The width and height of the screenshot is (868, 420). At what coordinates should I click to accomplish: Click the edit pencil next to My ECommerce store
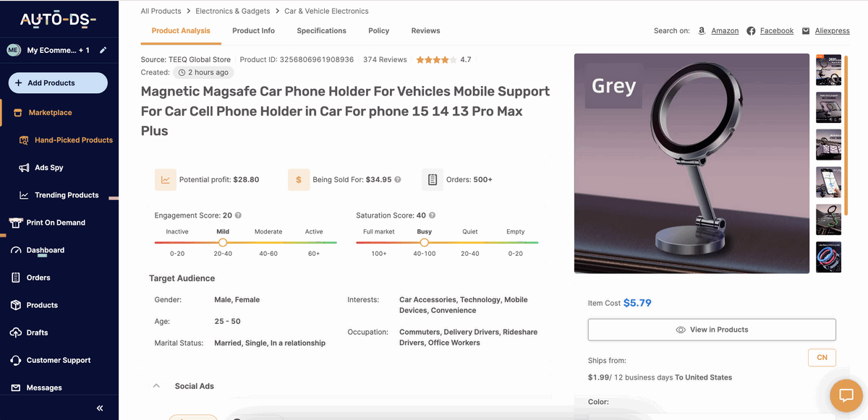(x=103, y=50)
